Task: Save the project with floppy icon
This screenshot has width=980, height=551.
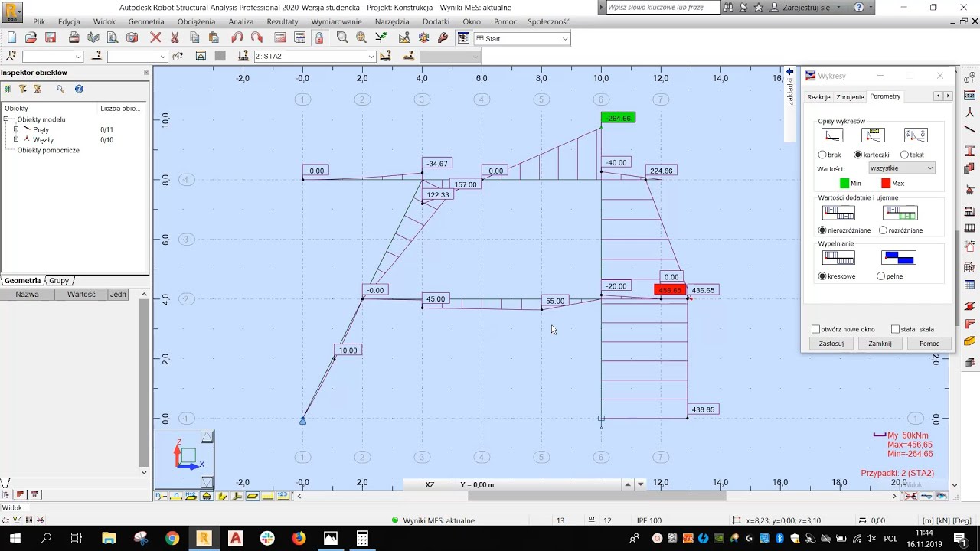Action: [51, 37]
